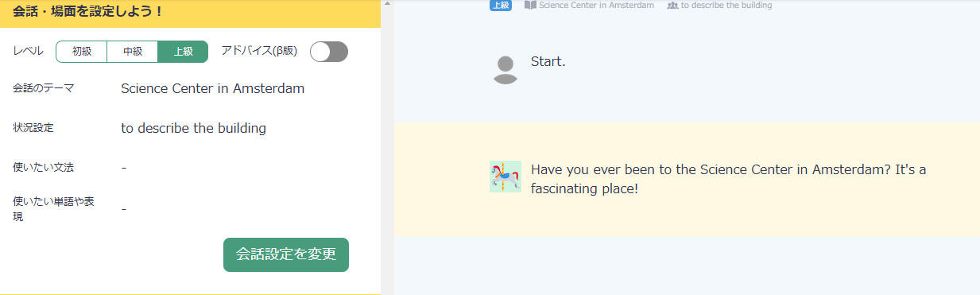This screenshot has height=295, width=980.
Task: Click Science Center in Amsterdam in chat header
Action: click(x=596, y=5)
